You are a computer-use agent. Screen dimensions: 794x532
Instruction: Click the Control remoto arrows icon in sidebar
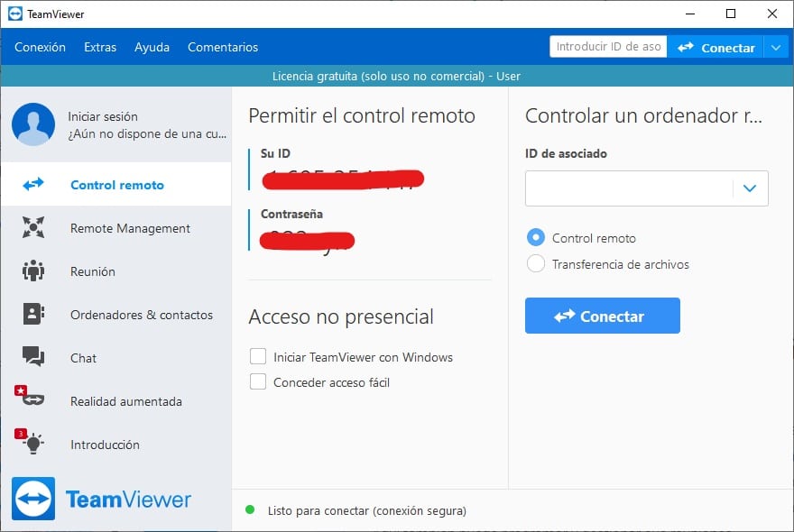click(x=33, y=184)
